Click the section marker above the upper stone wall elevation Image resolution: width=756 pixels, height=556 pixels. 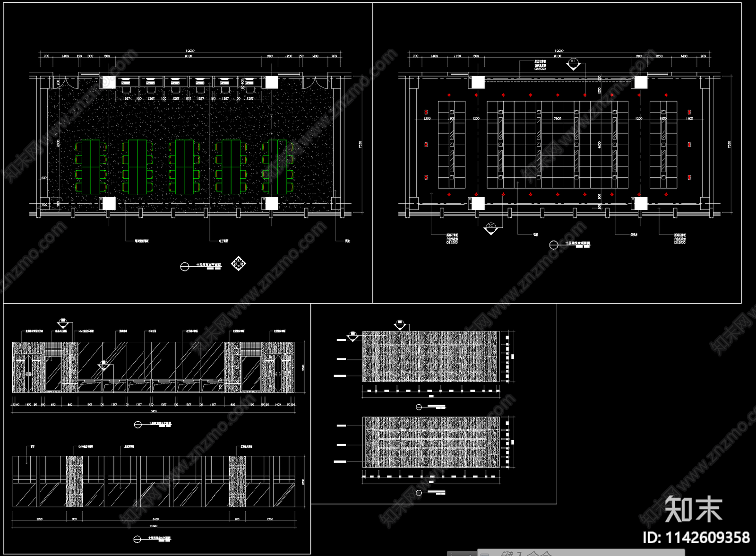(x=400, y=324)
